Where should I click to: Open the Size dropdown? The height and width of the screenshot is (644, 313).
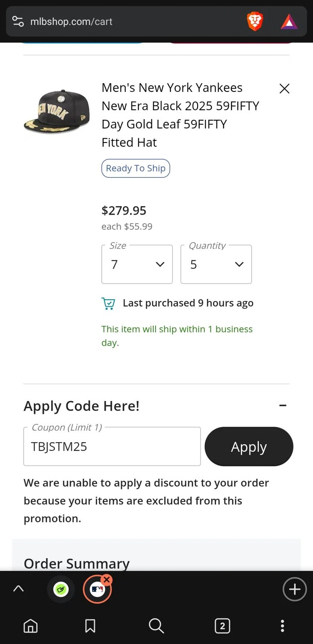137,264
